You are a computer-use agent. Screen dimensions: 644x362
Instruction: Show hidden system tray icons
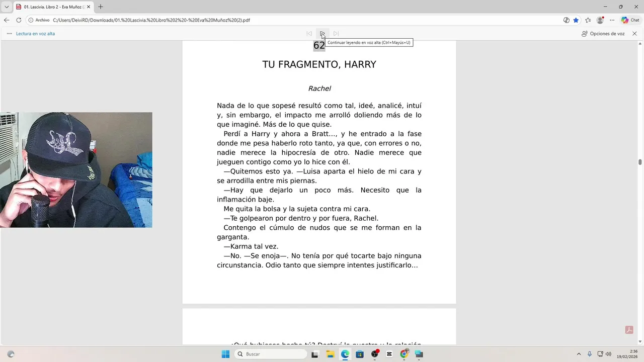coord(579,354)
